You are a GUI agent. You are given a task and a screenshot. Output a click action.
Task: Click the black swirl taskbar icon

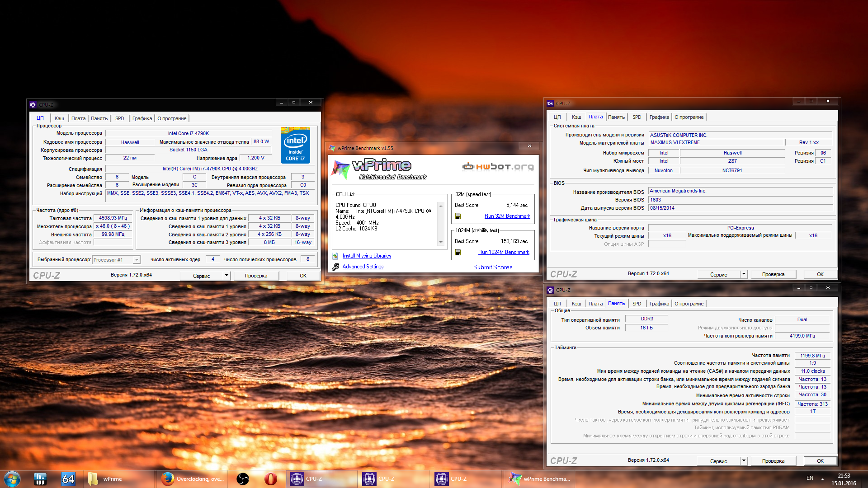coord(243,479)
